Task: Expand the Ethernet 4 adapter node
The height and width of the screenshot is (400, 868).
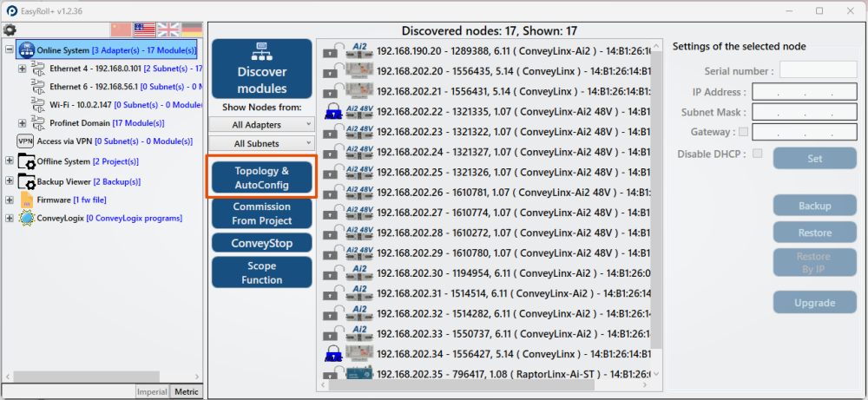Action: [22, 69]
